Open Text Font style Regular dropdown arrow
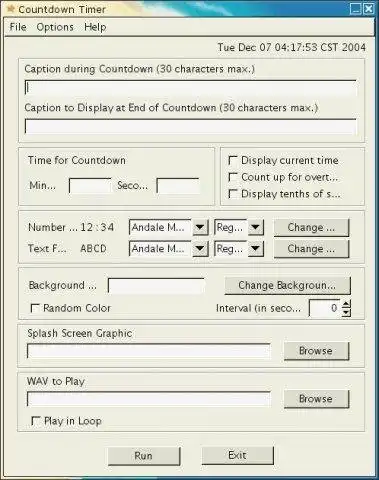 coord(255,249)
